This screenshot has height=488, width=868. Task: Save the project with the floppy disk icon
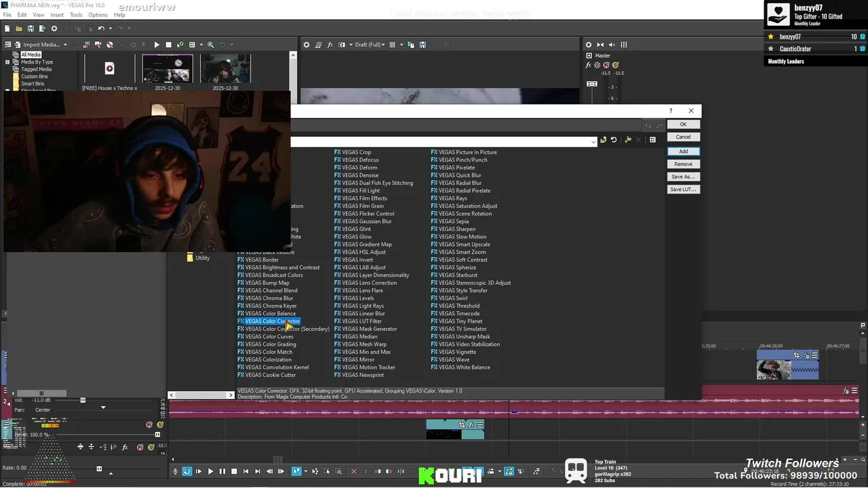[31, 28]
